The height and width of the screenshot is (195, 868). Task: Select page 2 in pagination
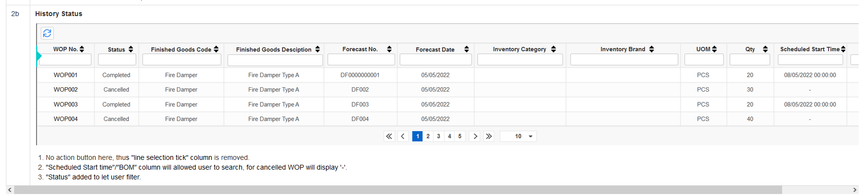tap(428, 136)
